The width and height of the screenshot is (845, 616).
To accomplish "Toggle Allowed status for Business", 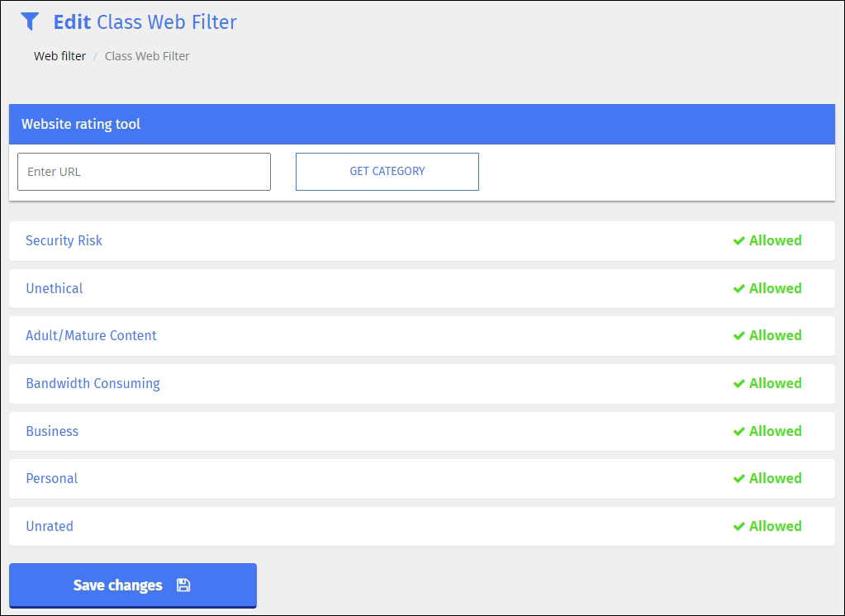I will 767,431.
